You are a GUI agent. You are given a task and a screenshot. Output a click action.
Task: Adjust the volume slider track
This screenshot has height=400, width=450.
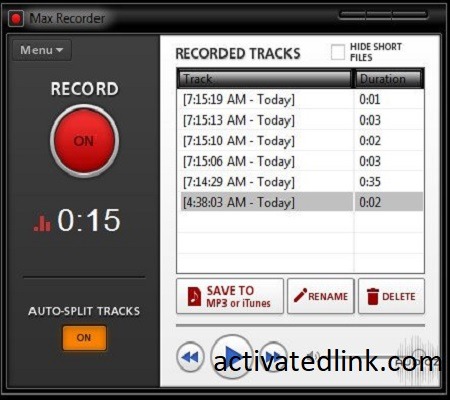(x=370, y=357)
